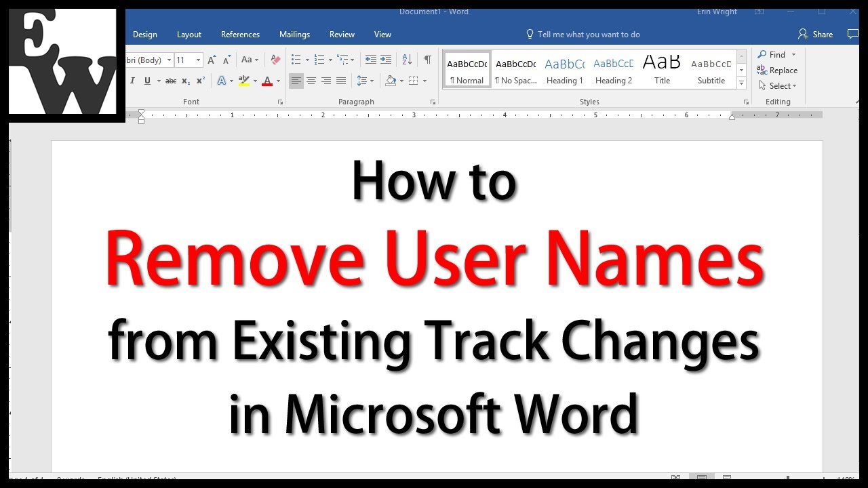Open the View tab
The height and width of the screenshot is (488, 868).
[x=382, y=34]
